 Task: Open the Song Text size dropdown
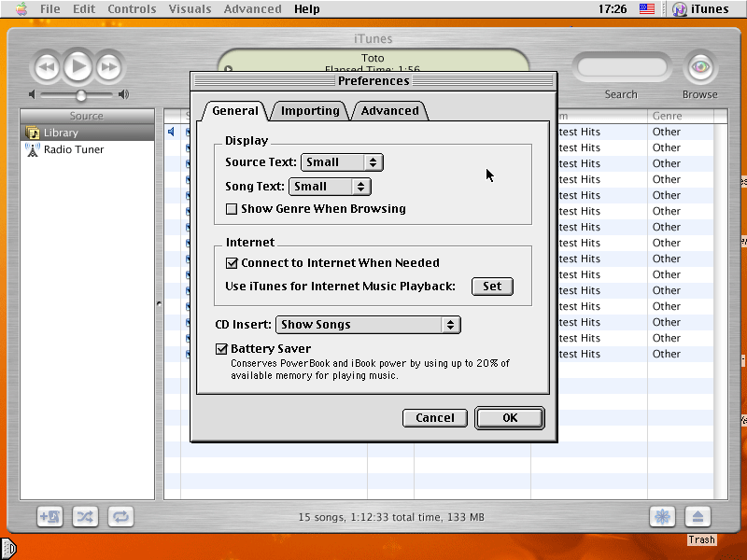330,187
